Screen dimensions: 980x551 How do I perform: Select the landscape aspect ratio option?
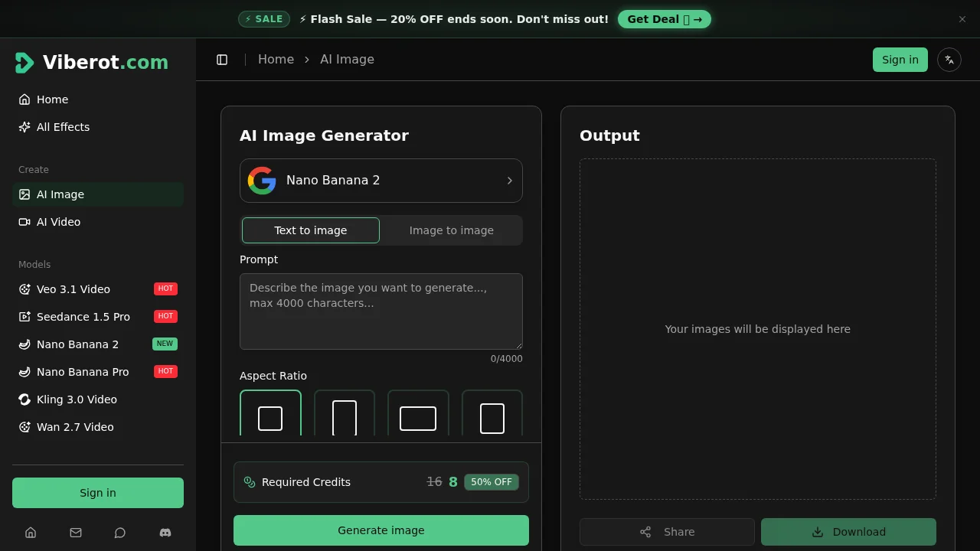(418, 418)
